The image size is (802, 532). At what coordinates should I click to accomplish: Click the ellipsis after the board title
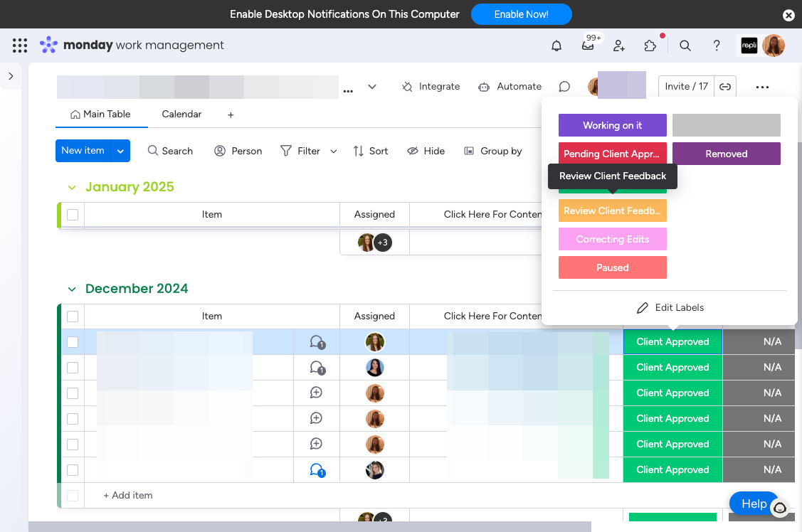coord(348,91)
